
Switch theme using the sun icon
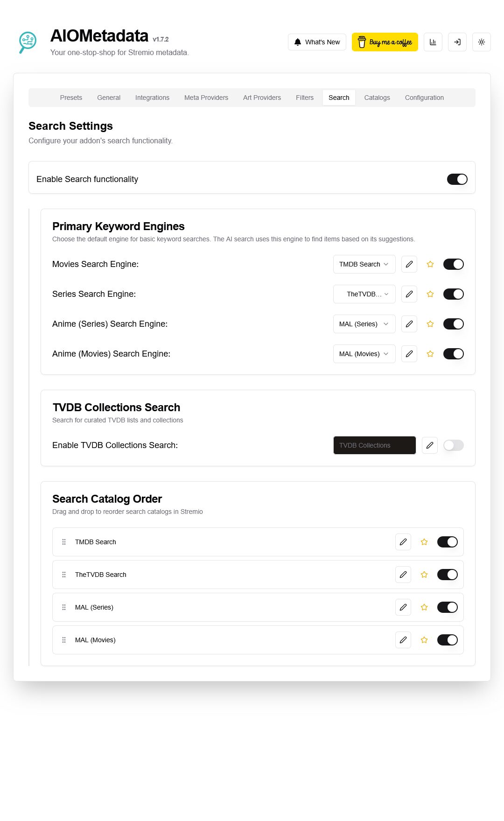(481, 42)
